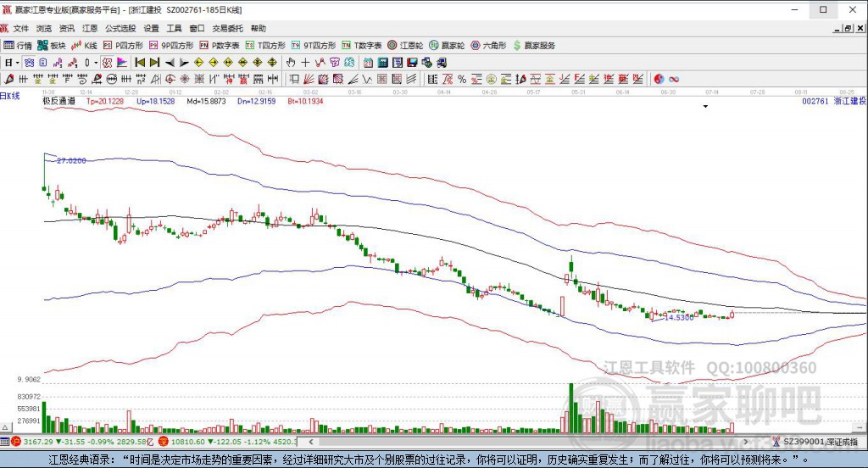
Task: Open the 帮助 menu
Action: 258,28
